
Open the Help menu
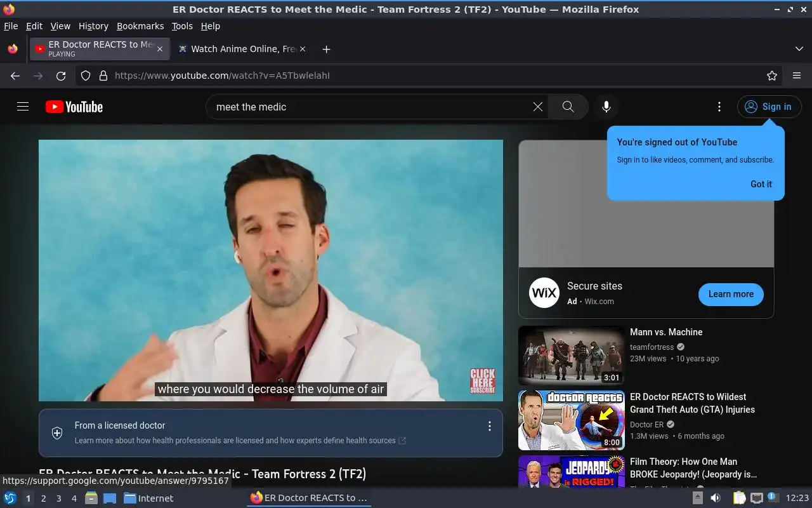pos(210,26)
